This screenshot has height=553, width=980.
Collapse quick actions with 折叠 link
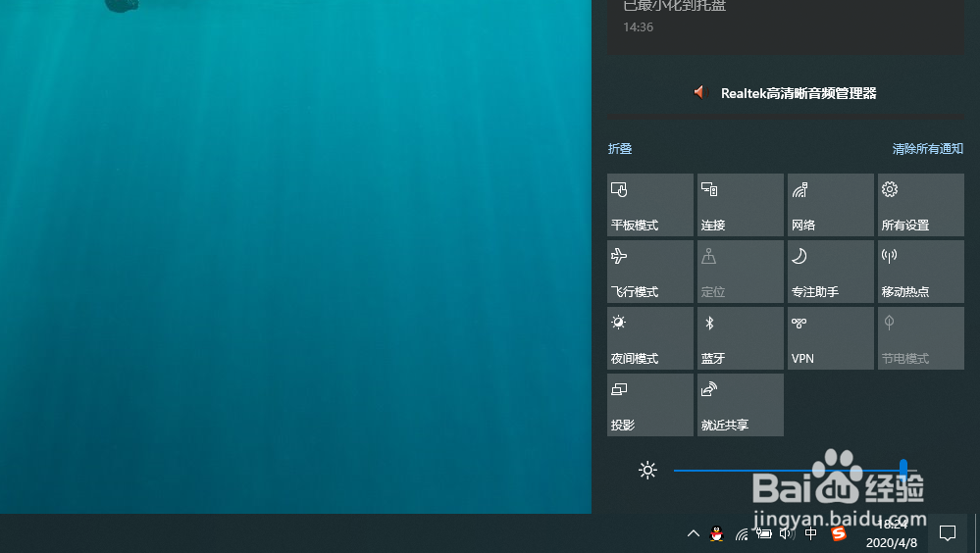(x=620, y=149)
